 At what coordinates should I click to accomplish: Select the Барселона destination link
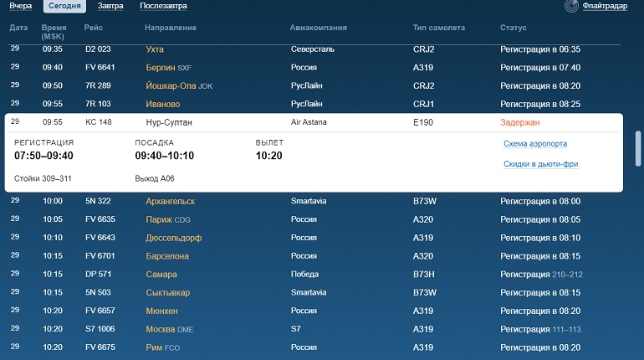(167, 256)
